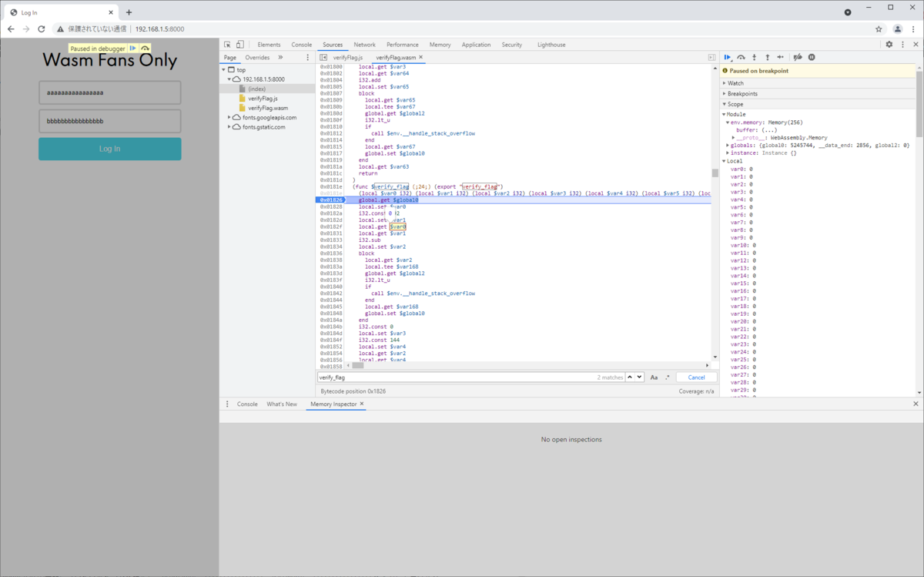Image resolution: width=924 pixels, height=577 pixels.
Task: Toggle pause on exceptions
Action: coord(812,57)
